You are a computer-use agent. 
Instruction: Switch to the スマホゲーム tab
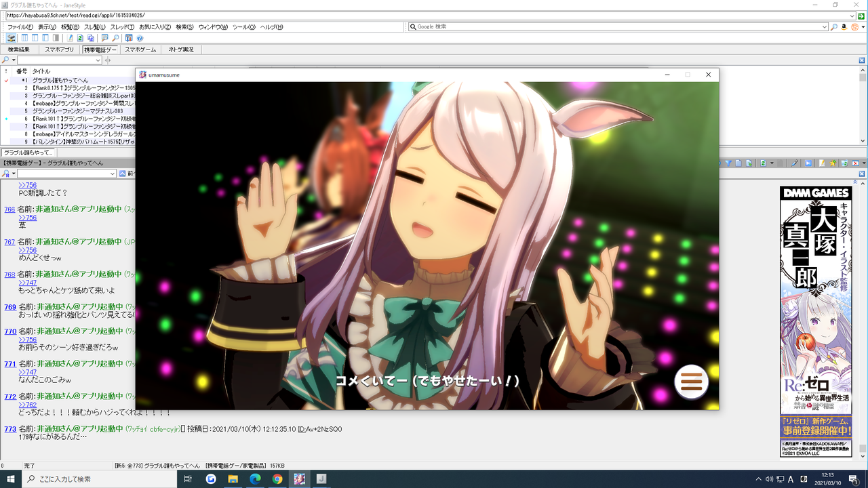(x=140, y=49)
